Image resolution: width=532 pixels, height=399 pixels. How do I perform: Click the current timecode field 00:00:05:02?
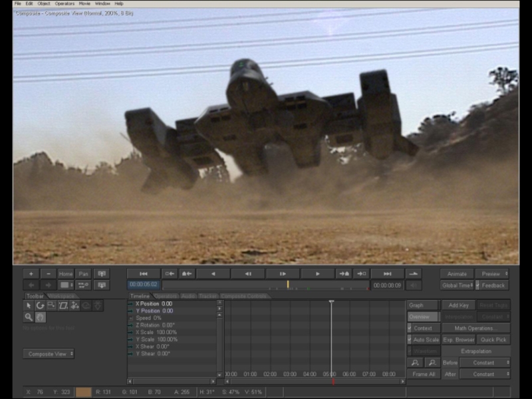143,285
